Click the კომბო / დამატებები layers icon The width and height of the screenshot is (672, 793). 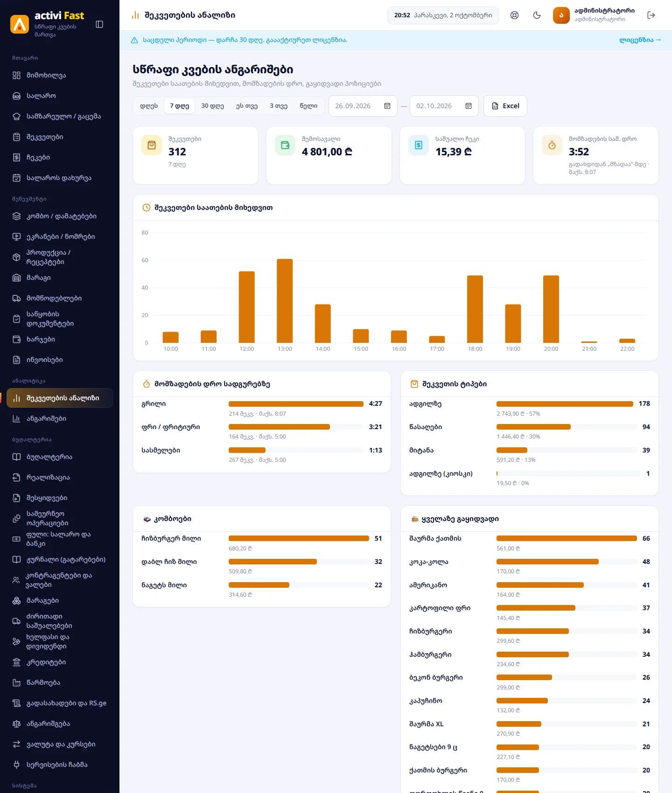(16, 216)
